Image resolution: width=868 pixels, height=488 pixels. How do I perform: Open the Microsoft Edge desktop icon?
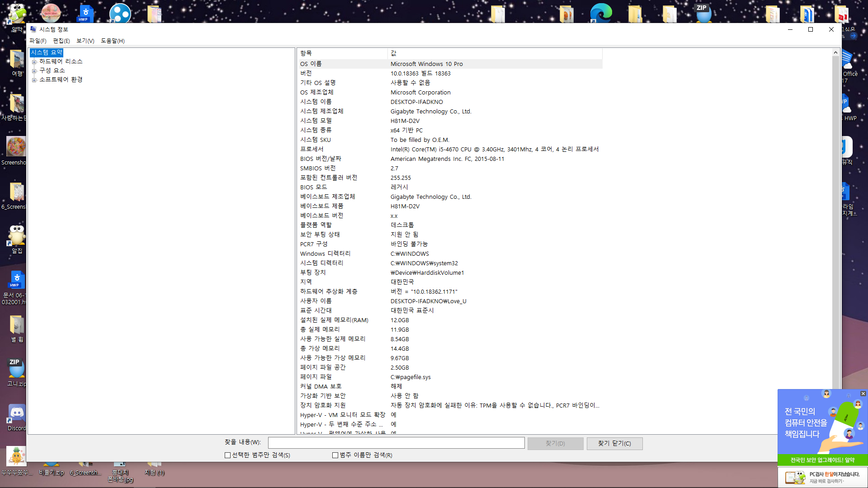601,13
